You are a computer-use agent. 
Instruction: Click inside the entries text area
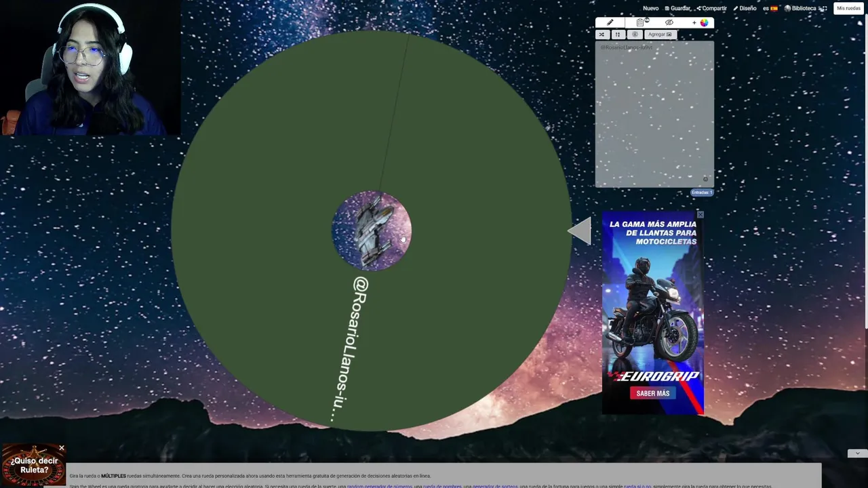[654, 114]
